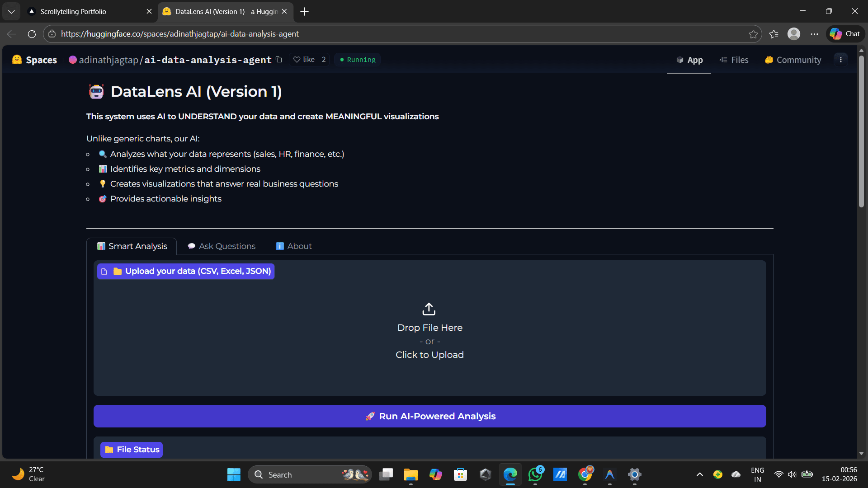This screenshot has width=868, height=488.
Task: Open the volume control
Action: (x=792, y=474)
